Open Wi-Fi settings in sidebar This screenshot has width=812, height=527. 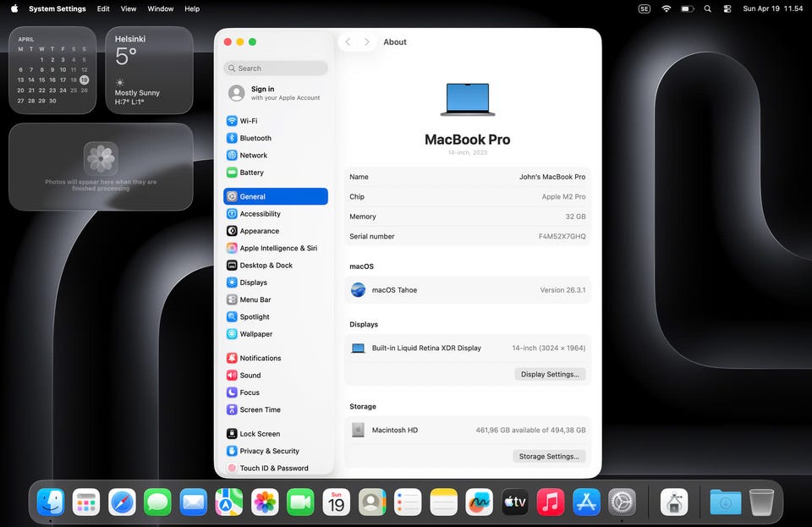pyautogui.click(x=276, y=121)
